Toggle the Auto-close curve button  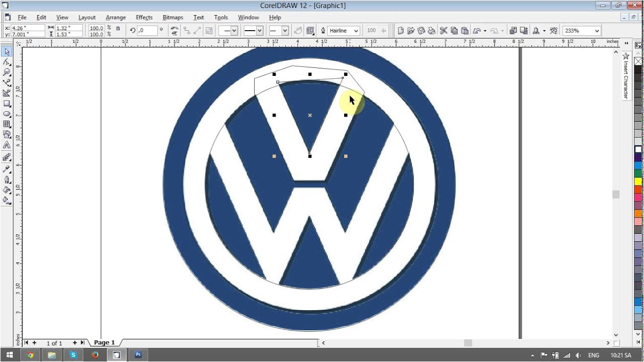coord(299,31)
